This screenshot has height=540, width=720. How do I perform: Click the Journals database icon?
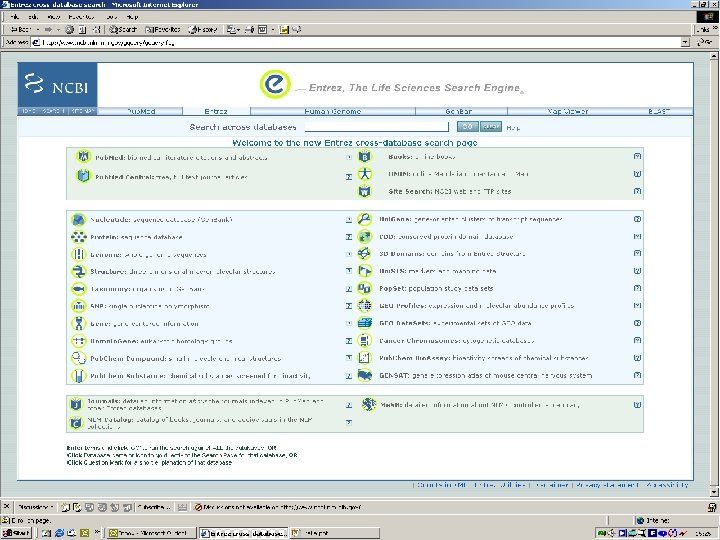click(76, 404)
